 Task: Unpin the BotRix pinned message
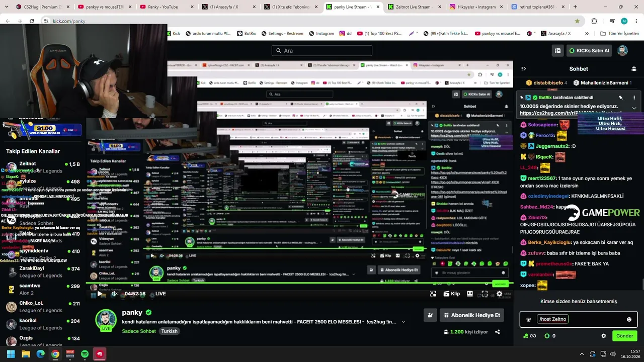click(x=621, y=98)
